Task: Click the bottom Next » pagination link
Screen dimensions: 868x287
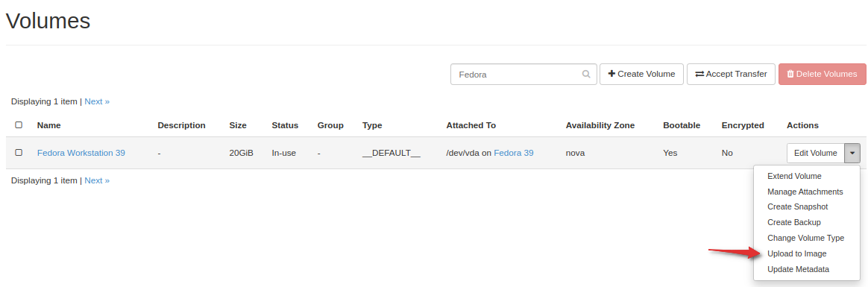Action: 97,180
